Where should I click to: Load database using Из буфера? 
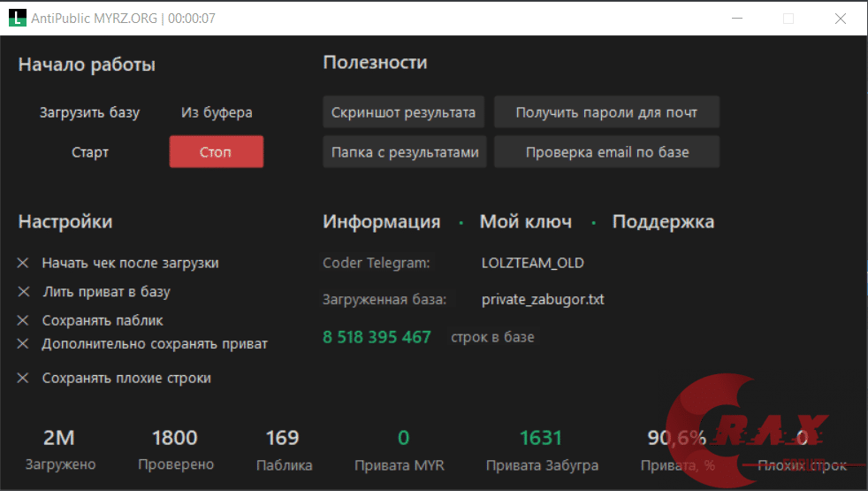point(217,112)
